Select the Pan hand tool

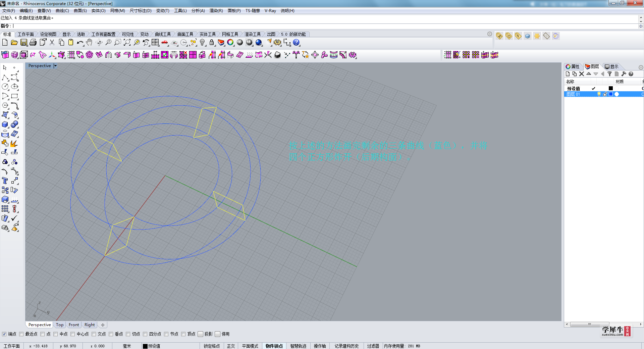(x=89, y=42)
